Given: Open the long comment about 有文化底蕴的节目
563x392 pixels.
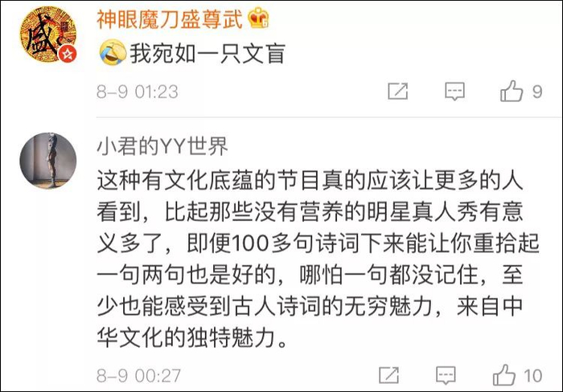Looking at the screenshot, I should coord(318,259).
